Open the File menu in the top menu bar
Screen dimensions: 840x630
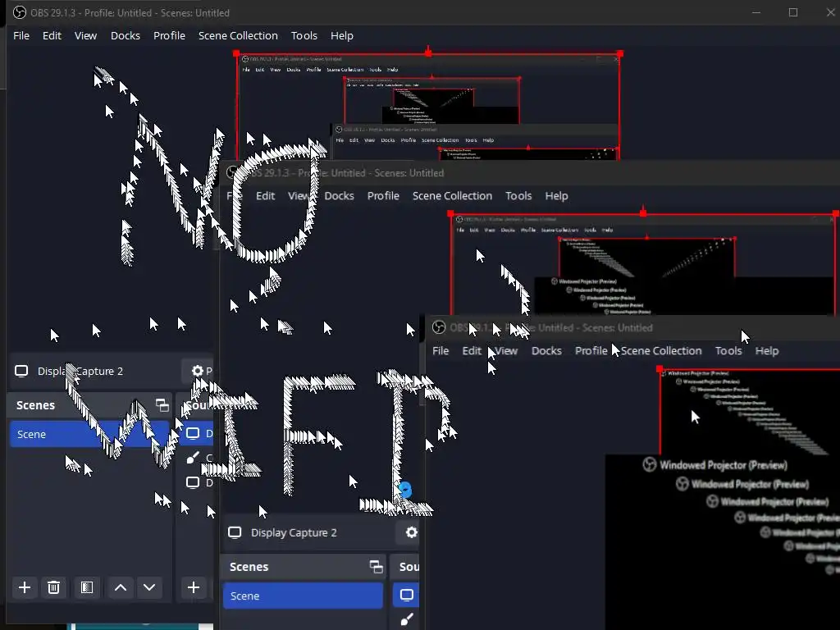(x=21, y=35)
